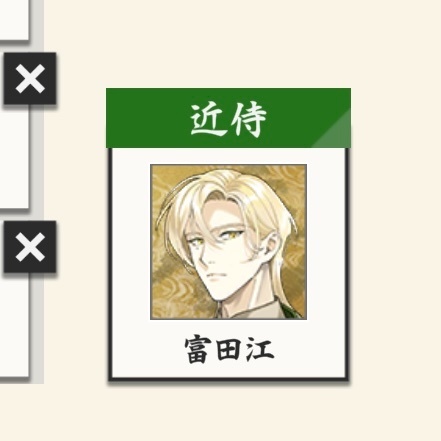Select the partial white panel above the upper X
441x441 pixels.
point(14,20)
